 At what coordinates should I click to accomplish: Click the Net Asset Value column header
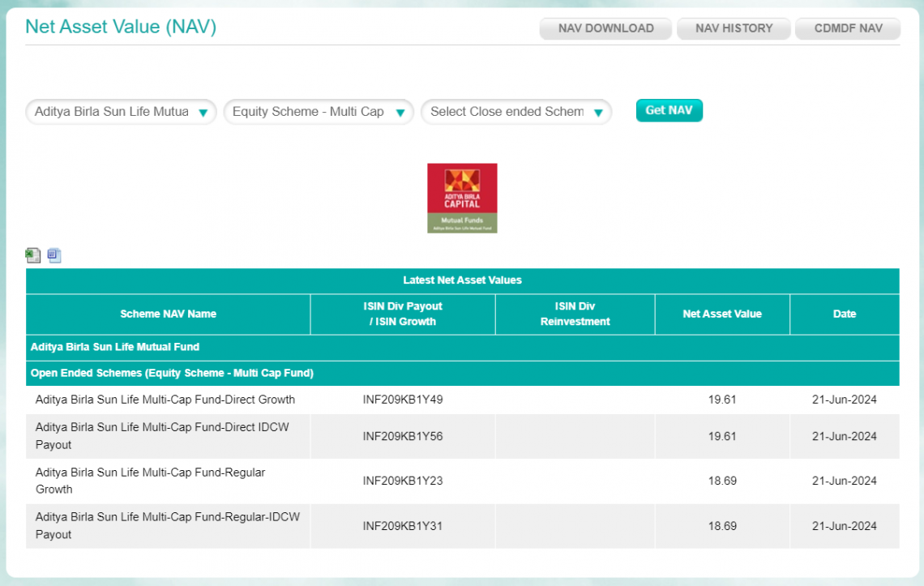pos(722,314)
